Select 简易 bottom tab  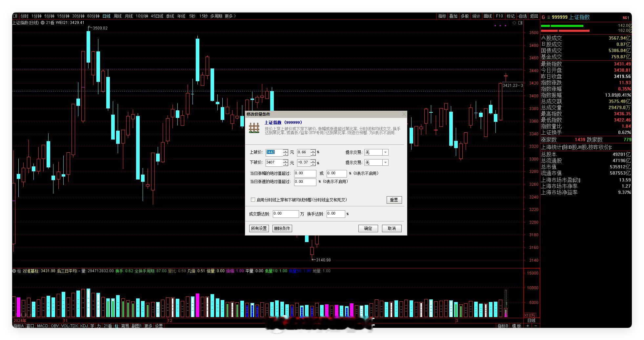point(125,326)
